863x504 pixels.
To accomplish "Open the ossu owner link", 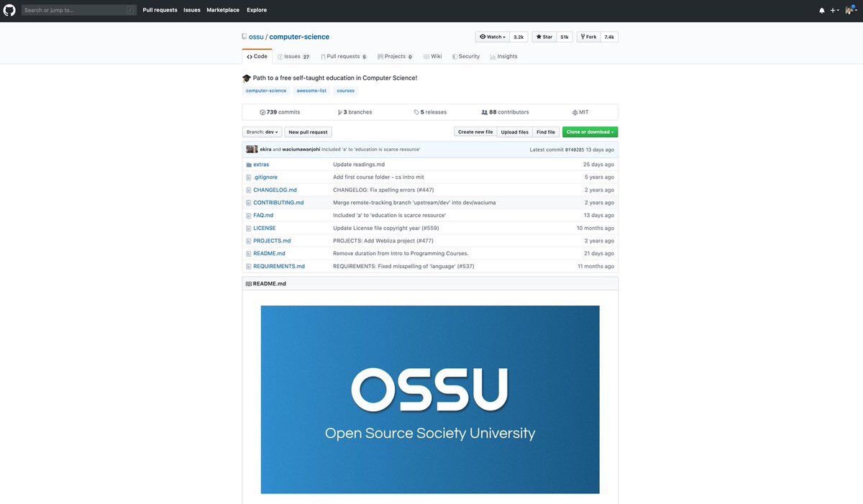I will [256, 37].
